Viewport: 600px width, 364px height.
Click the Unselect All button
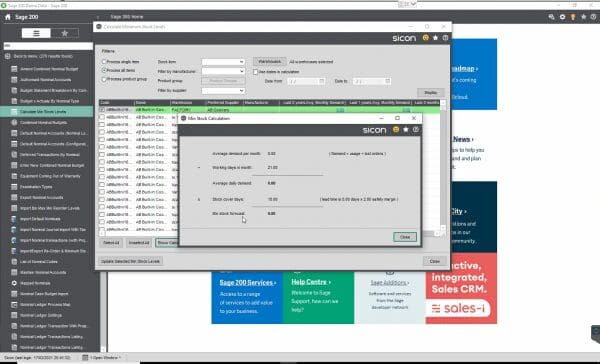[139, 243]
